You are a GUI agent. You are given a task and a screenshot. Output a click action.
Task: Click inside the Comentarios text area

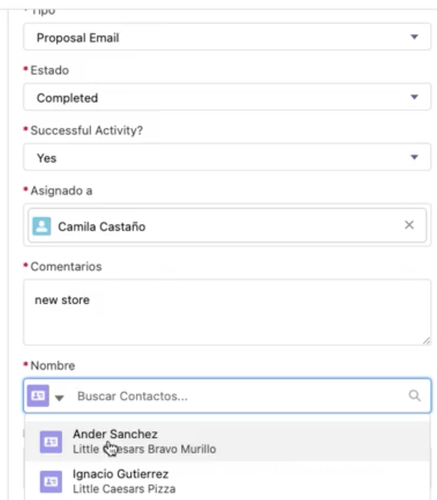pos(227,312)
